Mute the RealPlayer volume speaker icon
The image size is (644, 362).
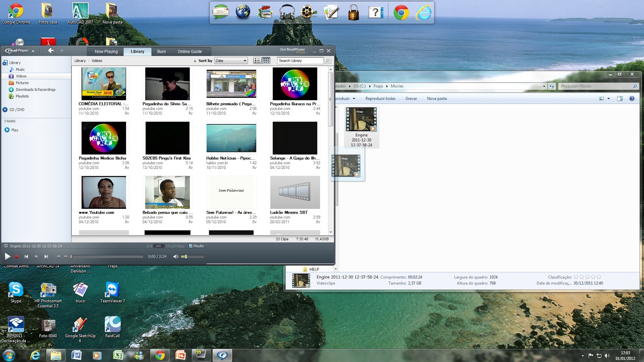click(175, 257)
